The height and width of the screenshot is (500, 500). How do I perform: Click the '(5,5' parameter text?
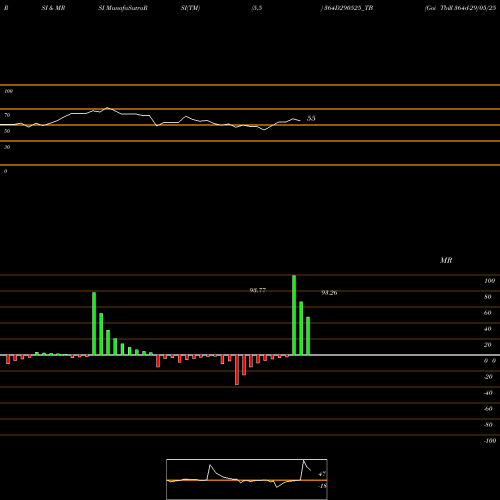coord(257,8)
